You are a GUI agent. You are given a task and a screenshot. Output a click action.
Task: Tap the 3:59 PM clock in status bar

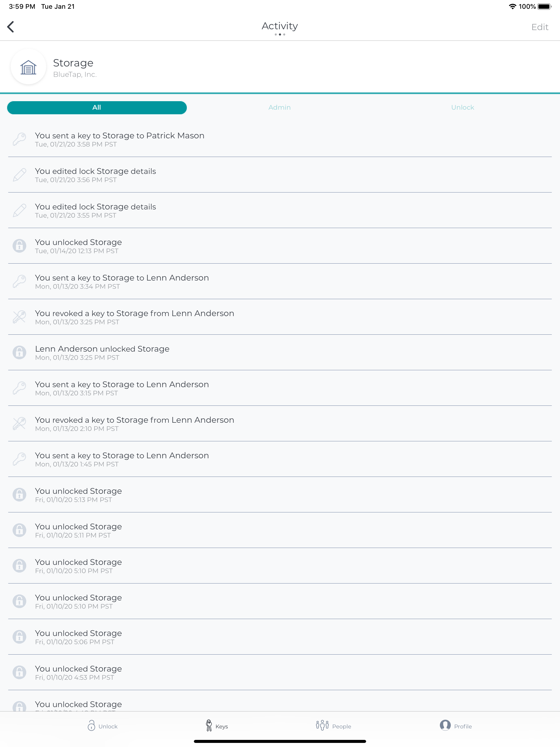coord(22,6)
